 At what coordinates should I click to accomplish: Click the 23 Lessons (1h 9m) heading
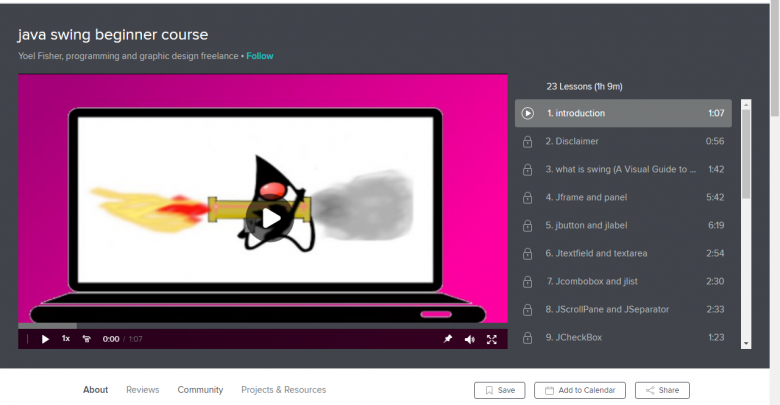585,87
